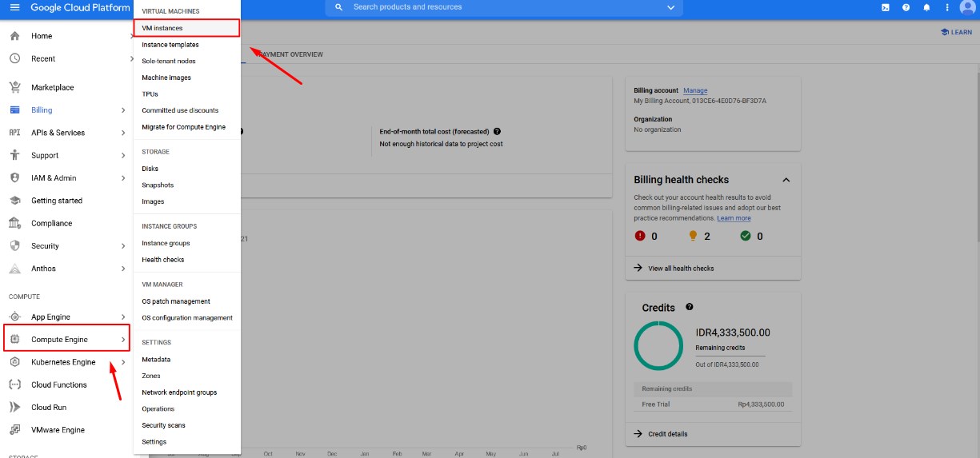Open Disks under Storage
This screenshot has width=980, height=458.
coord(186,169)
